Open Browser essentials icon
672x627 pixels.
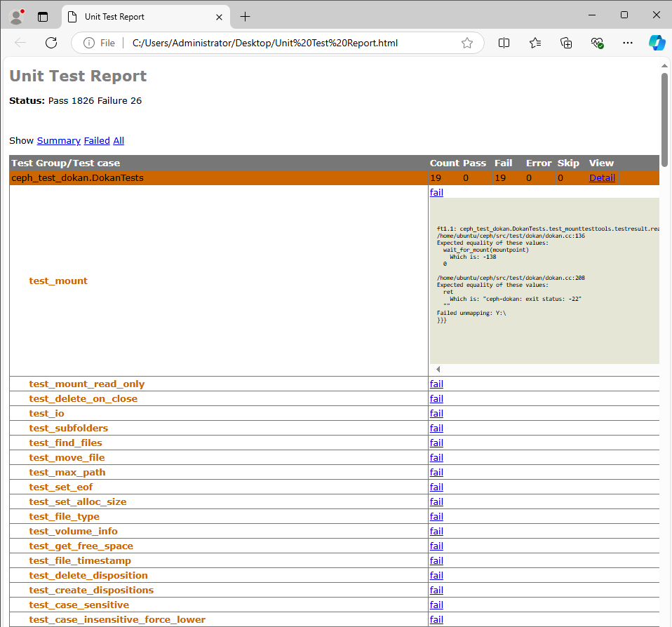click(597, 43)
